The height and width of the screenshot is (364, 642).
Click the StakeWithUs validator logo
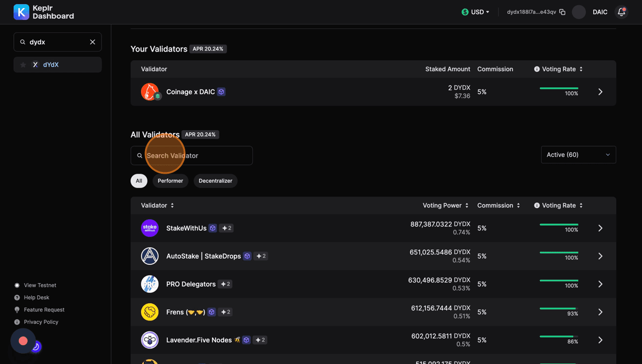150,228
